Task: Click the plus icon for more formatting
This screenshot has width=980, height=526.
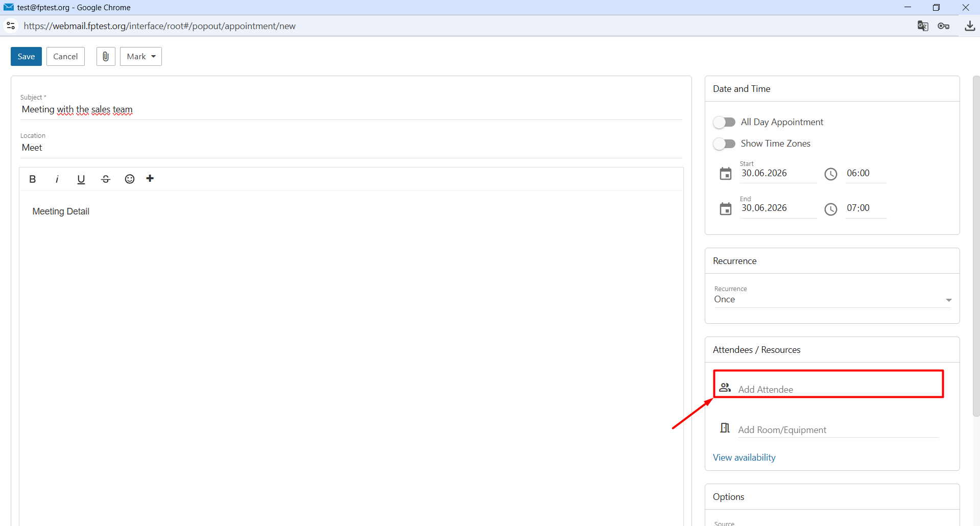Action: (150, 178)
